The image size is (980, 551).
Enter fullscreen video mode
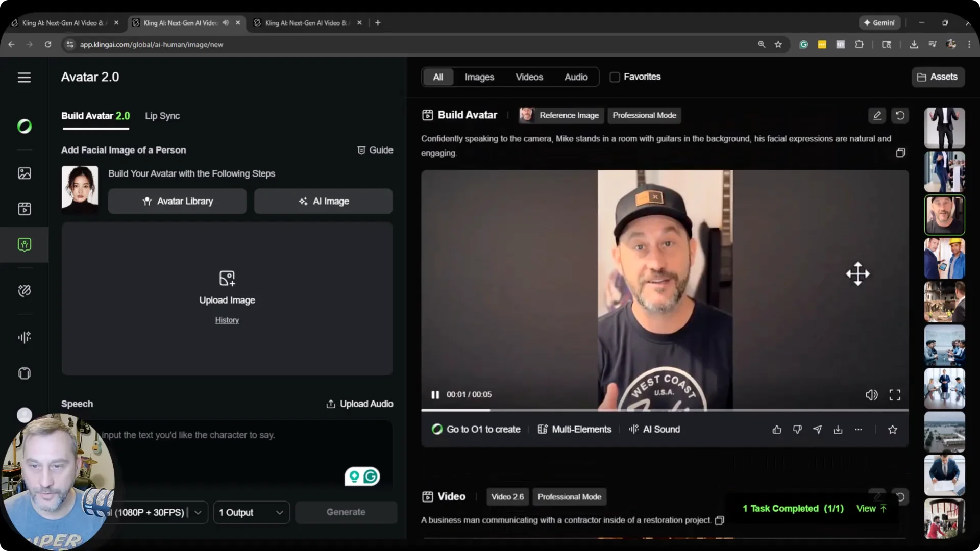[x=895, y=395]
